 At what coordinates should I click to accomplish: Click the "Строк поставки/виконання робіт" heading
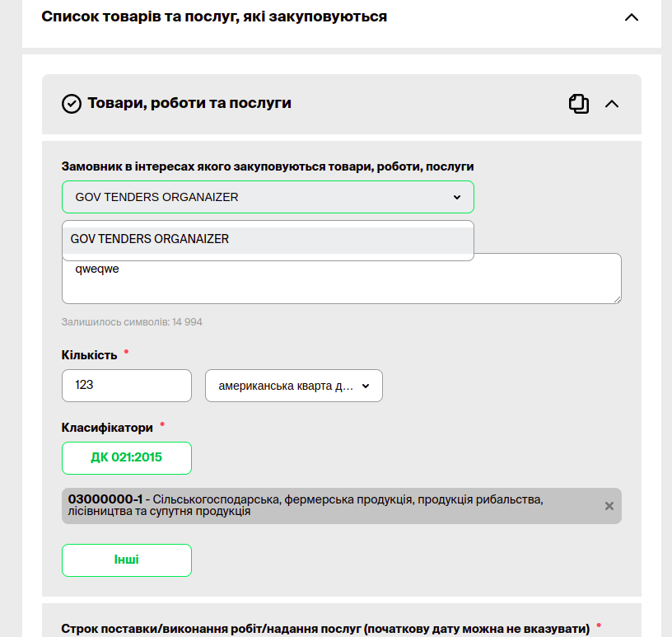(325, 630)
